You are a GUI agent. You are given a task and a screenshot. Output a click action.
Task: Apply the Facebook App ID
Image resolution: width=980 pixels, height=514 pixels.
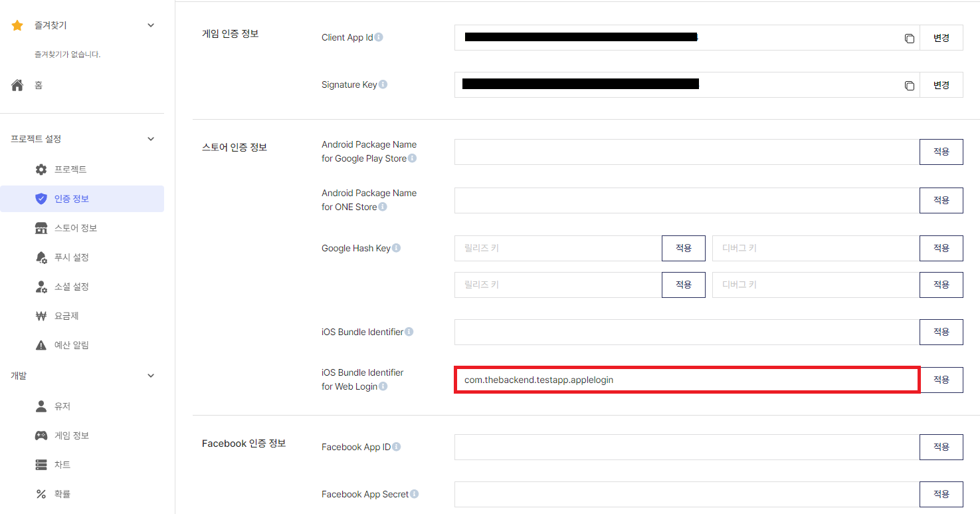click(x=941, y=447)
